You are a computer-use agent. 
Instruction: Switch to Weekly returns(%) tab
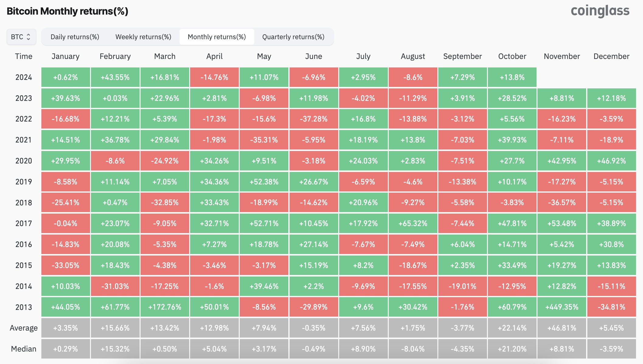143,37
